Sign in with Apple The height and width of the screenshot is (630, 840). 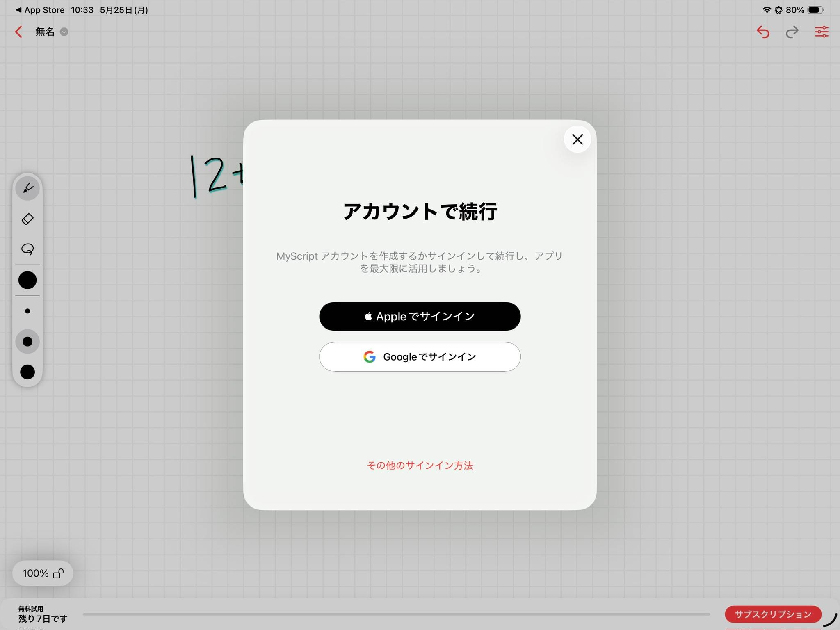pos(420,316)
